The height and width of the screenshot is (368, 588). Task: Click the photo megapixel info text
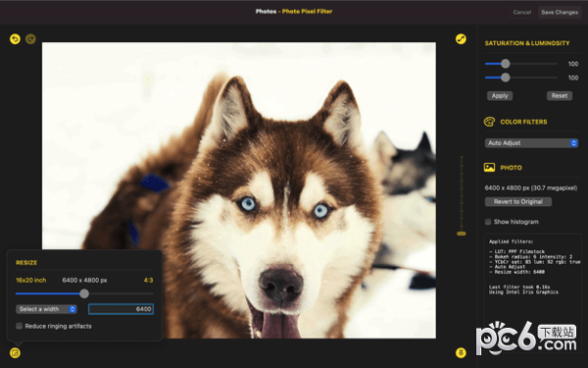click(x=530, y=187)
